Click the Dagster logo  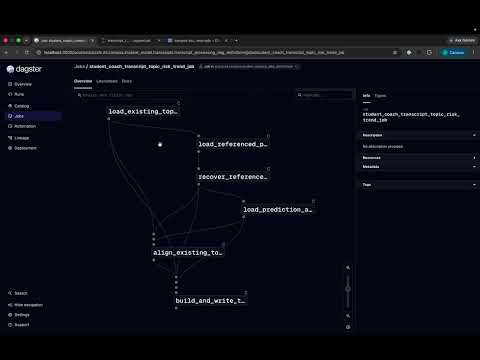(x=24, y=69)
